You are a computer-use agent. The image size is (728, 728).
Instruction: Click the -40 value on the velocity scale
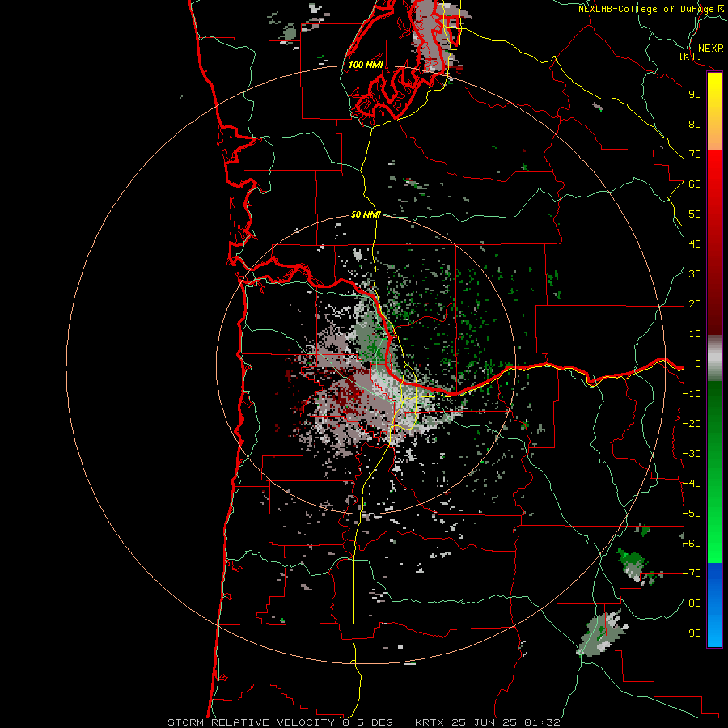pyautogui.click(x=692, y=484)
